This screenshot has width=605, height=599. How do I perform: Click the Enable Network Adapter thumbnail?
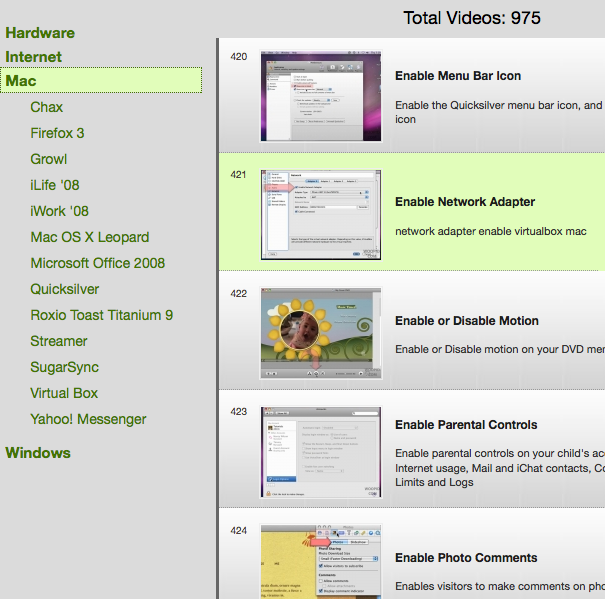click(321, 215)
